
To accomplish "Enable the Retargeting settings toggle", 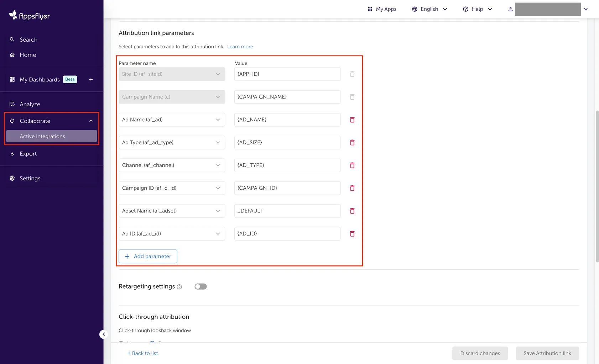I will [x=200, y=286].
